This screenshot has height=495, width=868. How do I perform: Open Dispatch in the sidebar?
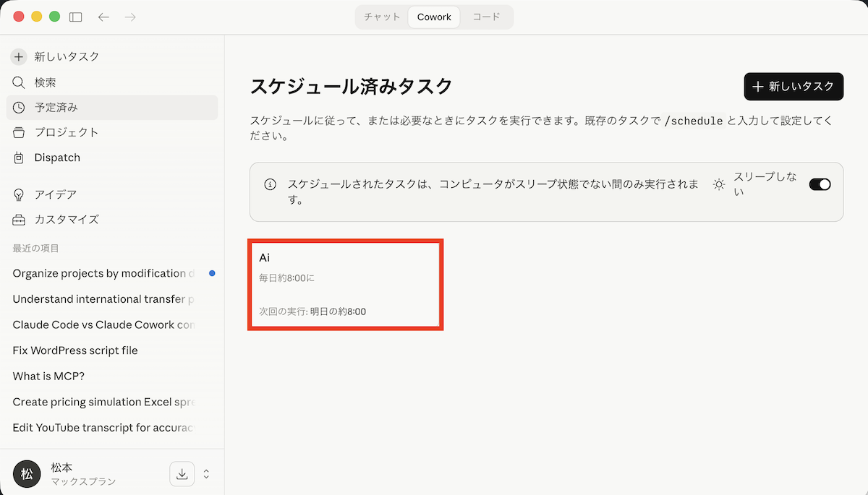pos(57,158)
